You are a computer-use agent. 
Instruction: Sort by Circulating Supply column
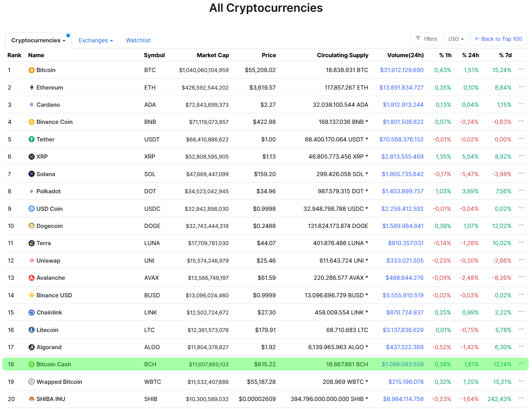pos(343,55)
